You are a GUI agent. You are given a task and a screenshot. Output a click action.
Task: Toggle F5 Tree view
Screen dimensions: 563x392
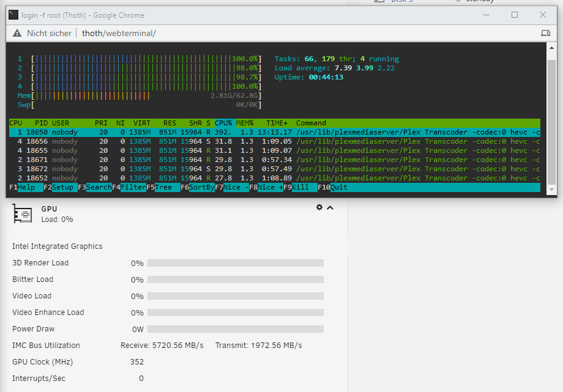pyautogui.click(x=163, y=187)
